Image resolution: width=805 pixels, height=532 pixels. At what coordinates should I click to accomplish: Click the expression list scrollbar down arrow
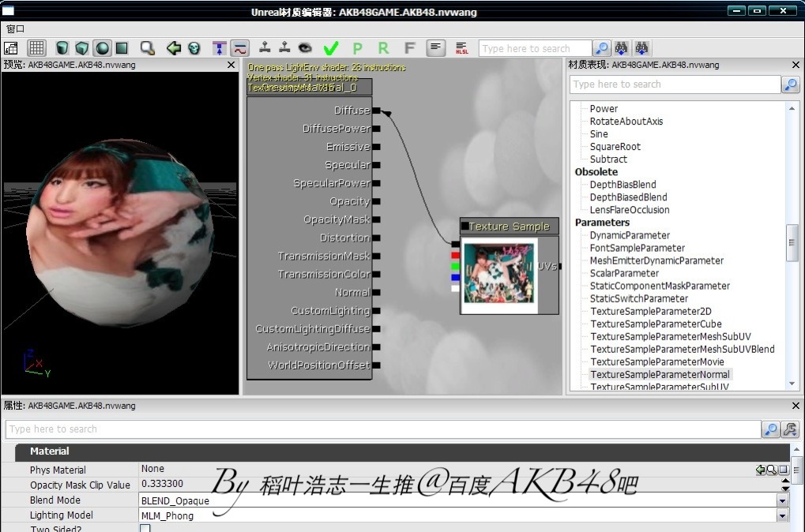pyautogui.click(x=792, y=384)
